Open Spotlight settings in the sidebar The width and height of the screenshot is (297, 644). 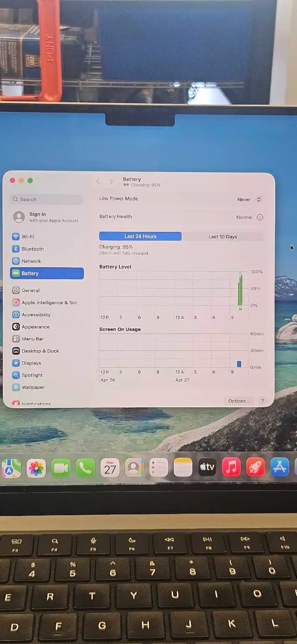pyautogui.click(x=46, y=375)
